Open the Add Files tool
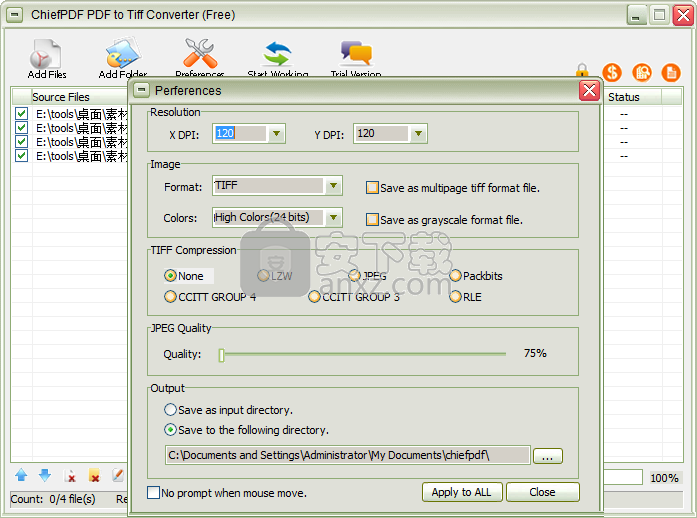Screen dimensions: 697x518 tap(46, 59)
